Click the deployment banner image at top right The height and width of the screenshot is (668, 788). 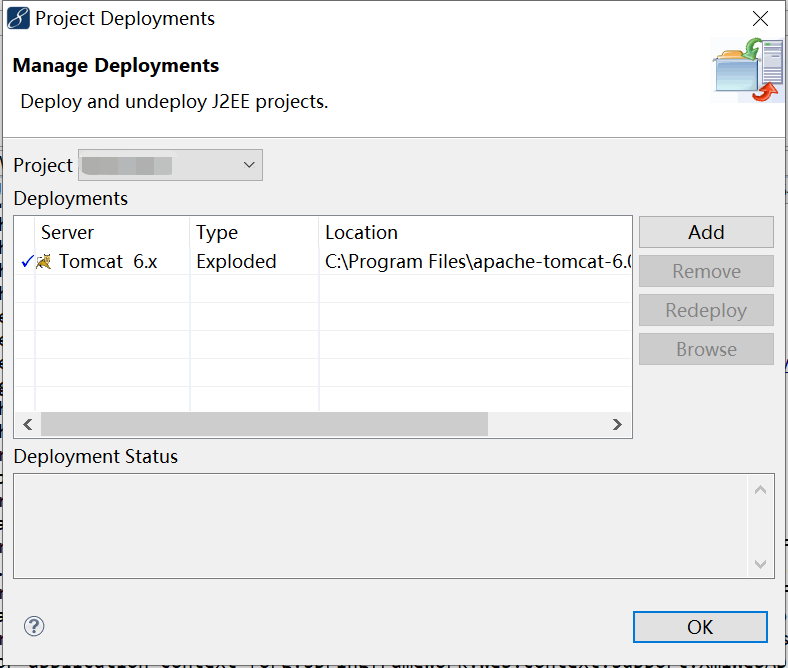(x=748, y=70)
